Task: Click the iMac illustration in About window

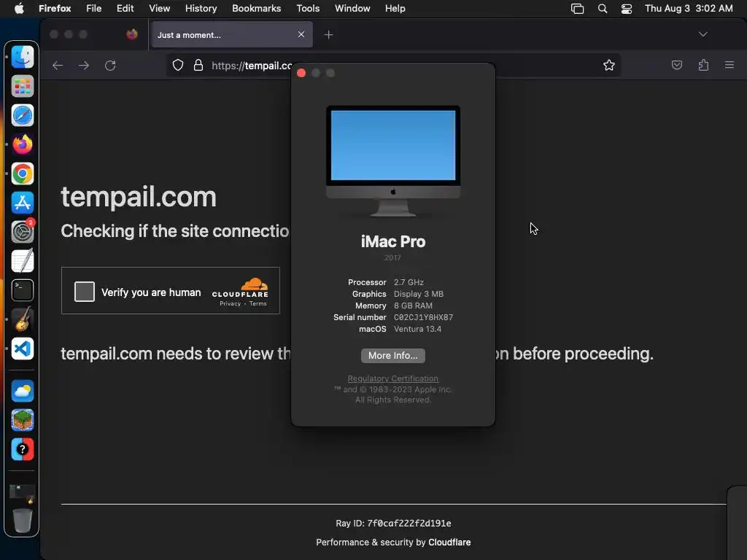Action: [393, 161]
